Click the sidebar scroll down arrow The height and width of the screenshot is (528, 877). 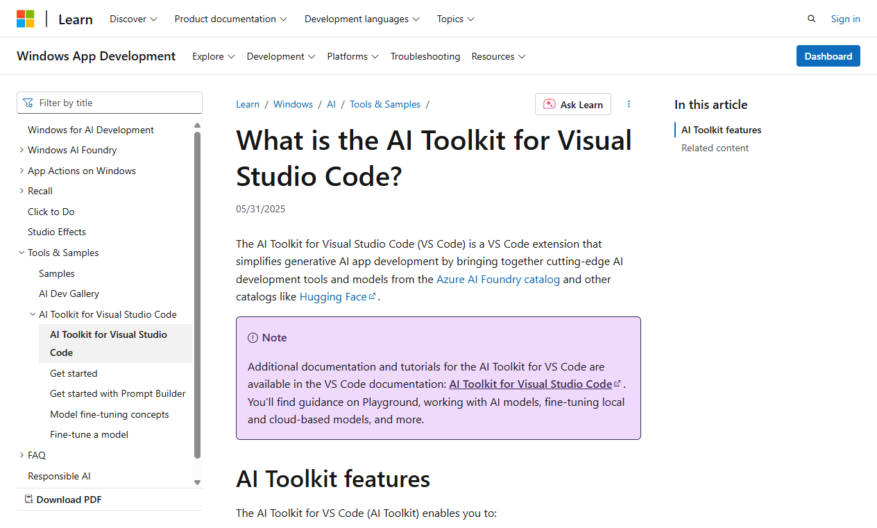(197, 482)
